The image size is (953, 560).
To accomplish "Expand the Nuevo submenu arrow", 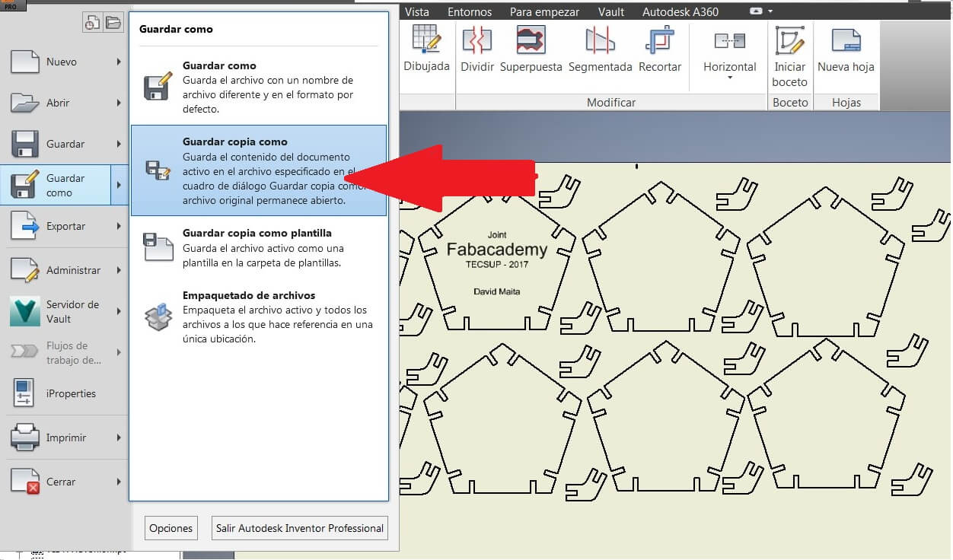I will coord(119,62).
